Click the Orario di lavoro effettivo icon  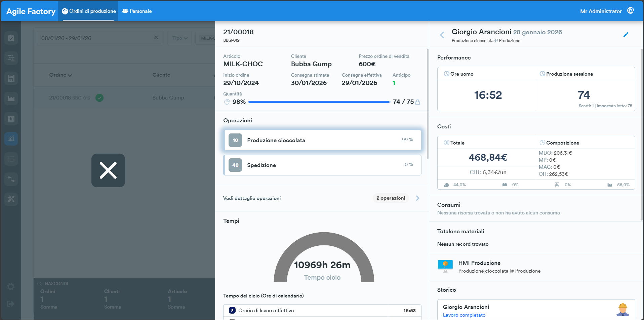tap(232, 310)
